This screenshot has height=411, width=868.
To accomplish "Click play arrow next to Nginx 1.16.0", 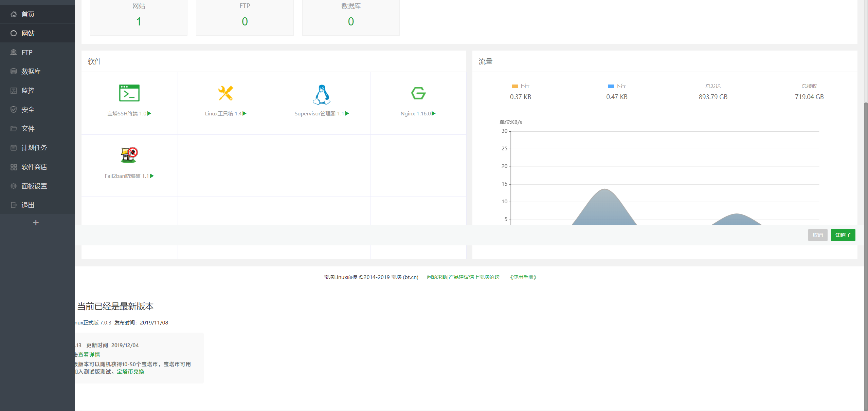I will pyautogui.click(x=434, y=113).
